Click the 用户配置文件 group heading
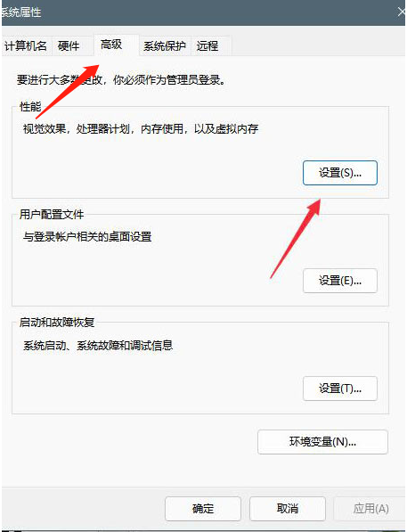Viewport: 407px width, 532px height. tap(52, 215)
